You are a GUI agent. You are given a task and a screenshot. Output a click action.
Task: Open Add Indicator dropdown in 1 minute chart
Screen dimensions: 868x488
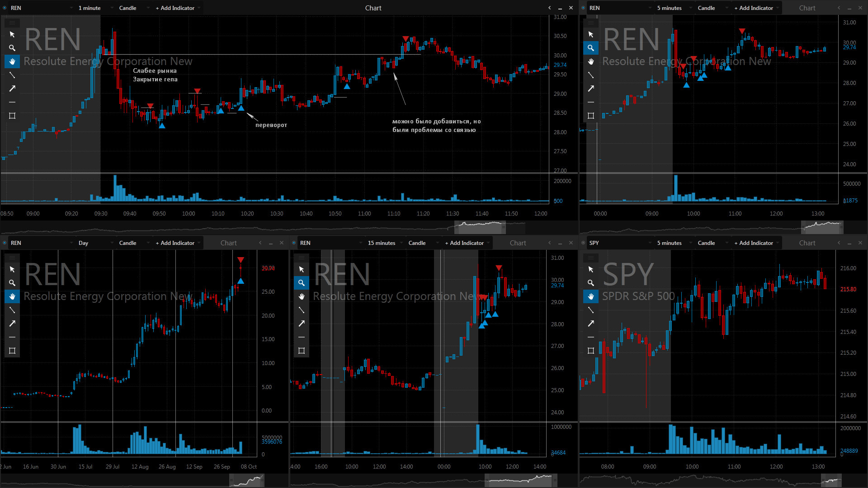click(x=177, y=8)
